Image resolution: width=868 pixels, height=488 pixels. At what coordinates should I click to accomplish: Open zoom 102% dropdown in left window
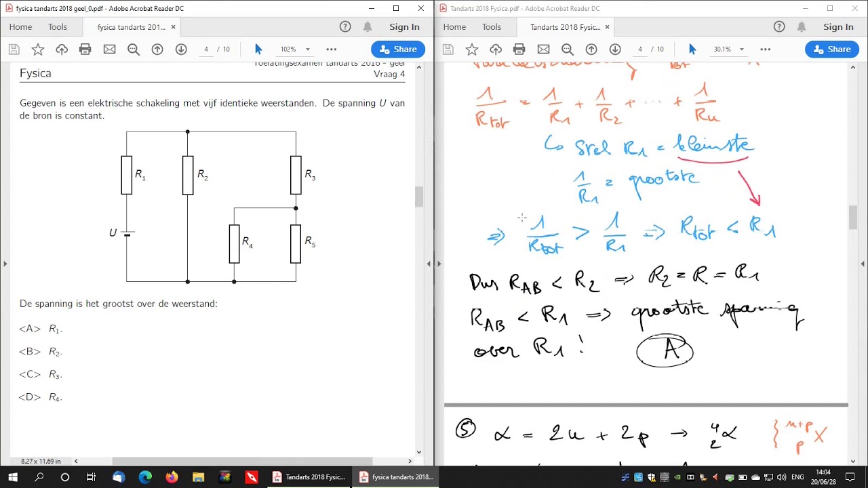pyautogui.click(x=307, y=49)
